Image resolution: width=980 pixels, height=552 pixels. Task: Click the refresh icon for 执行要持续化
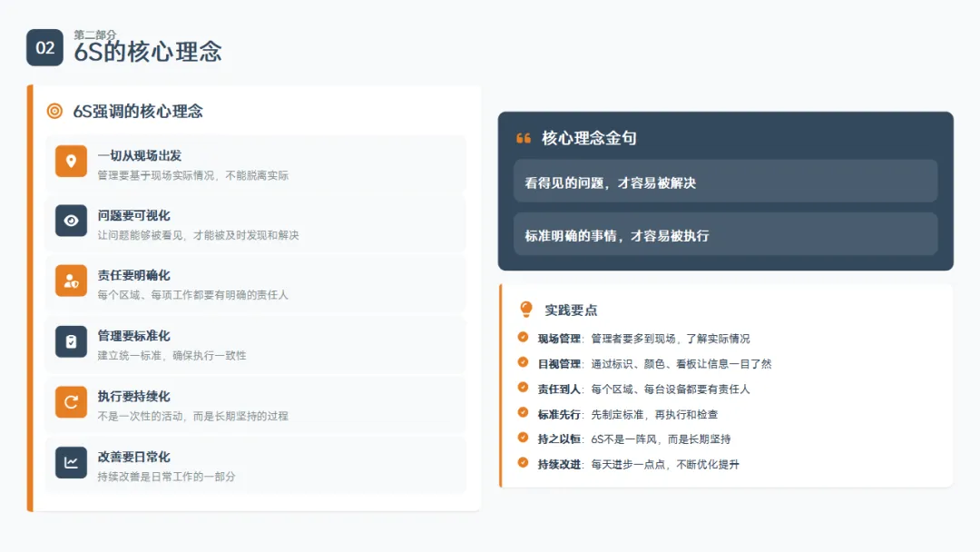[x=72, y=402]
